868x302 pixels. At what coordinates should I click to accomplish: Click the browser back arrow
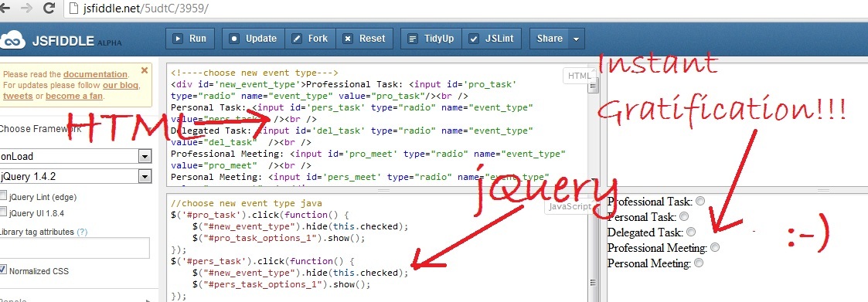coord(4,8)
